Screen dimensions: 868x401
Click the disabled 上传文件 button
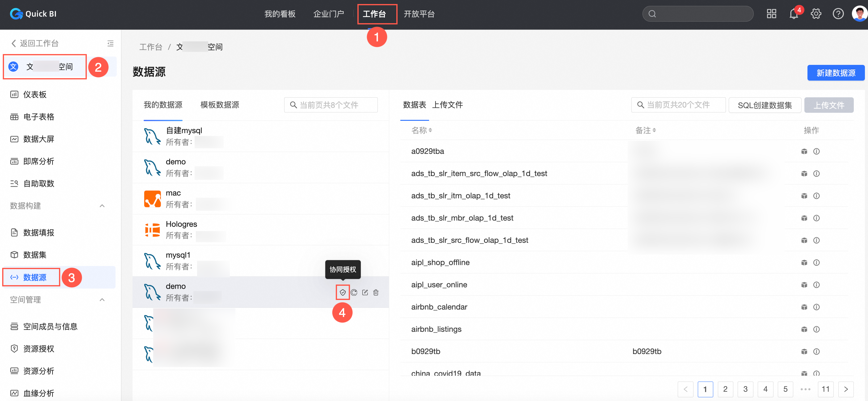pos(828,105)
